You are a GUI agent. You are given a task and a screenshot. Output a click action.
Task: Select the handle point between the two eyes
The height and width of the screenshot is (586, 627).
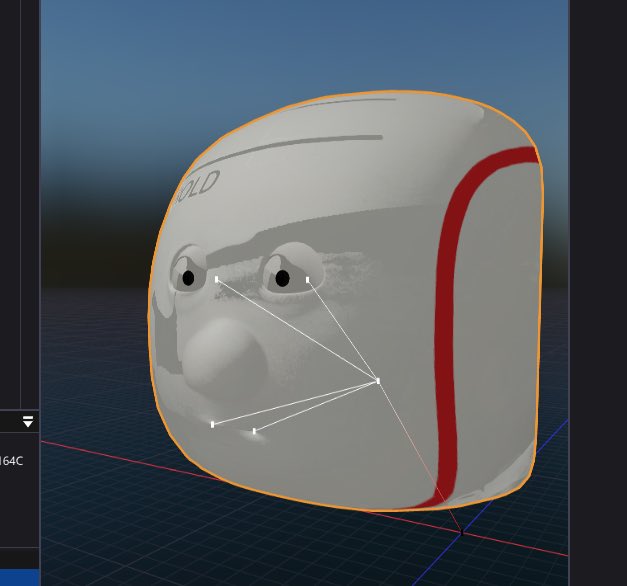pos(217,279)
